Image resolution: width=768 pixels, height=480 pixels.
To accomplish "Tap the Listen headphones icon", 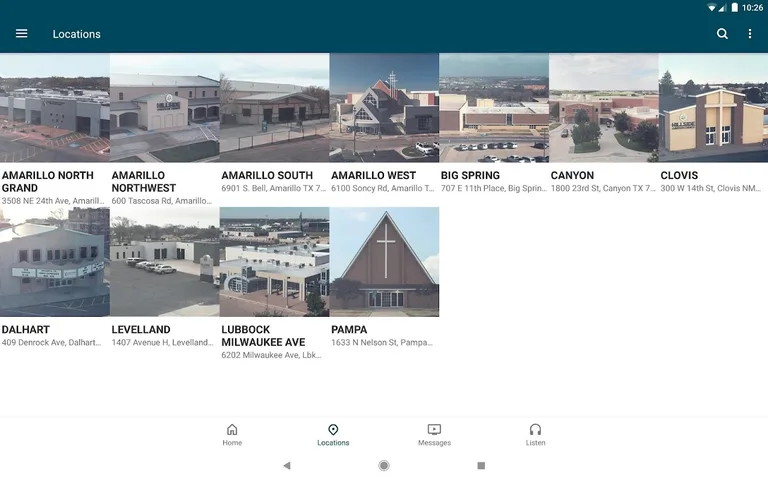I will click(x=535, y=430).
